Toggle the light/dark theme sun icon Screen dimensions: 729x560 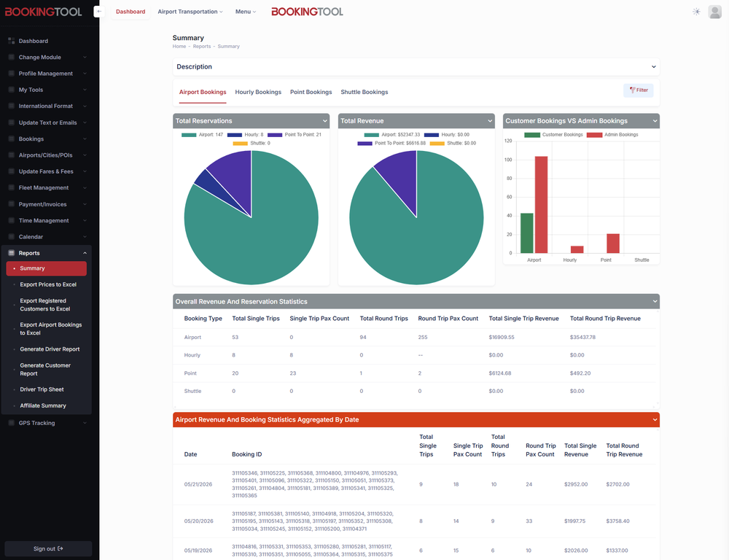[696, 12]
